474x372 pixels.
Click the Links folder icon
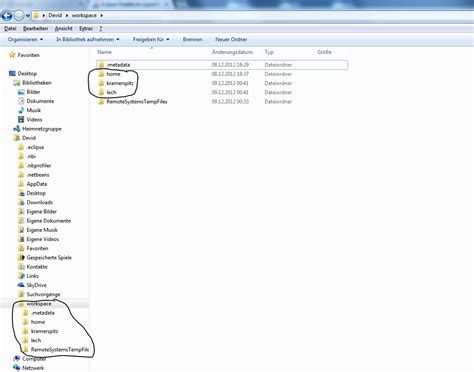(21, 276)
